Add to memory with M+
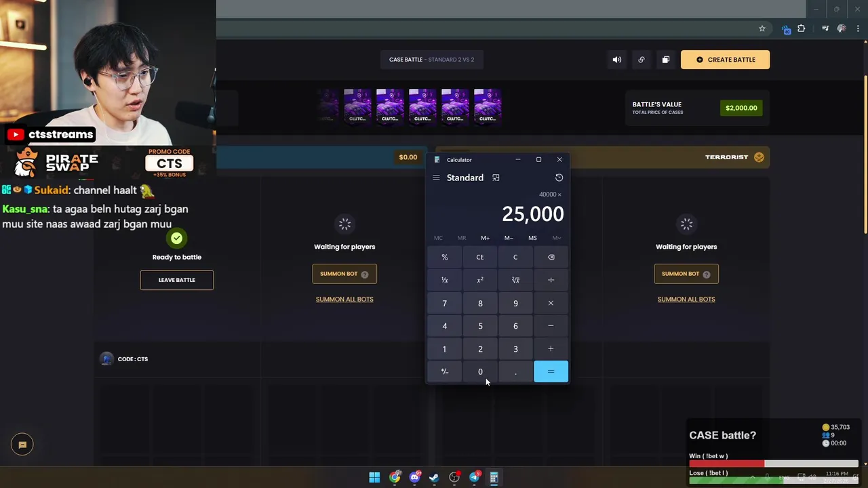 485,238
